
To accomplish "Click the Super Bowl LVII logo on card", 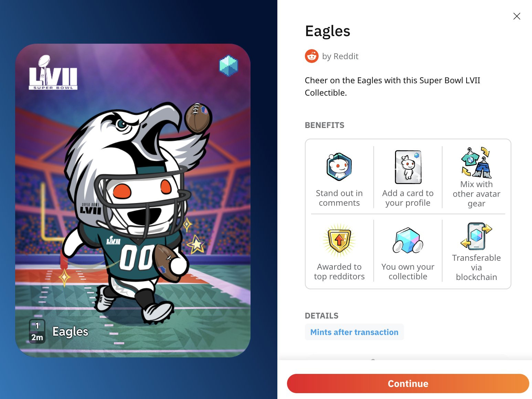I will point(53,73).
